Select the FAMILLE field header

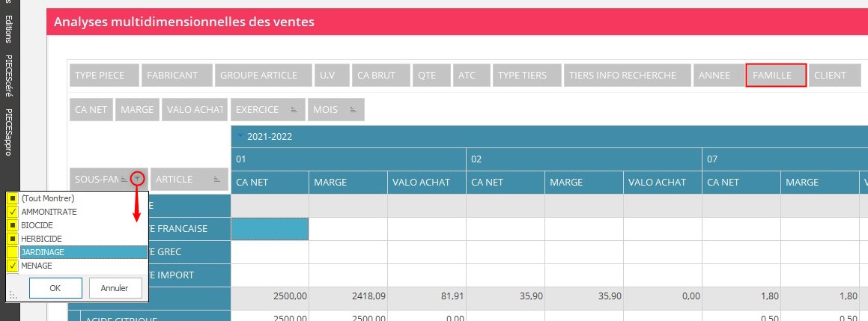click(776, 76)
